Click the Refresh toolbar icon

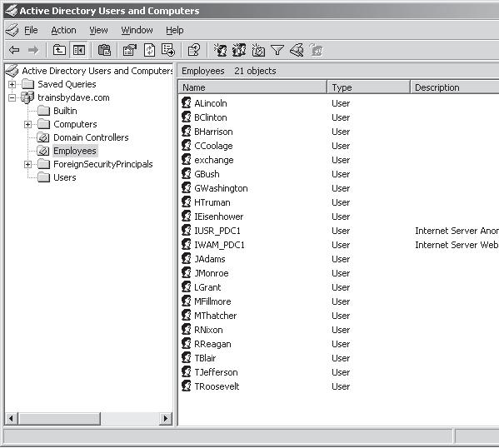click(x=150, y=50)
